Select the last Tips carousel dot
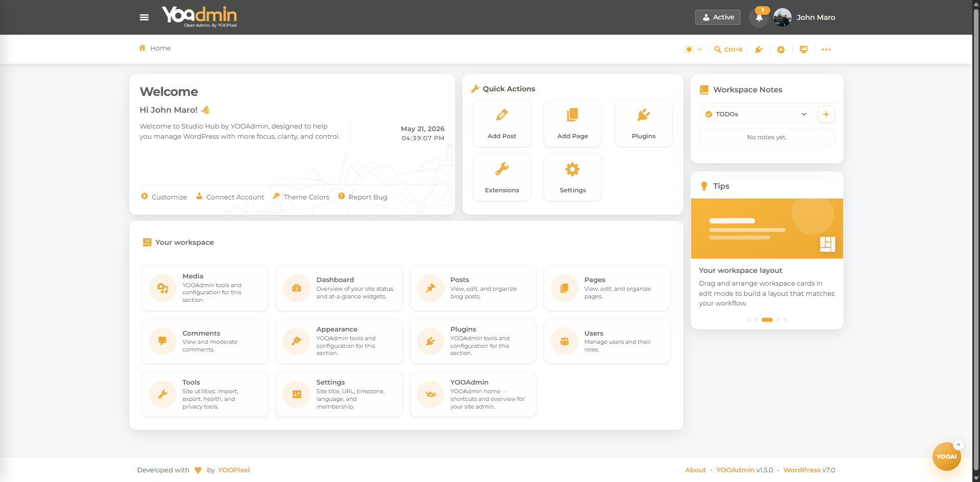The height and width of the screenshot is (482, 980). click(785, 320)
